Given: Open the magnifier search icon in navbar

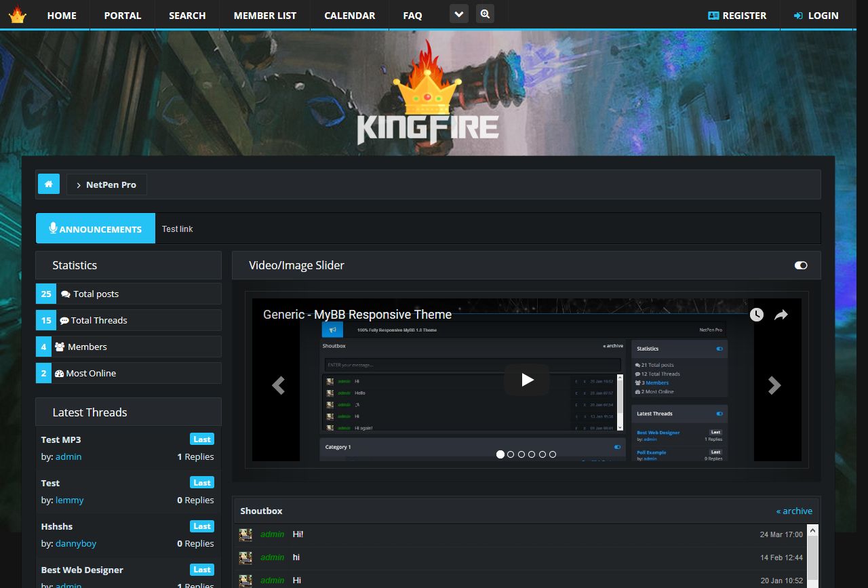Looking at the screenshot, I should point(485,14).
